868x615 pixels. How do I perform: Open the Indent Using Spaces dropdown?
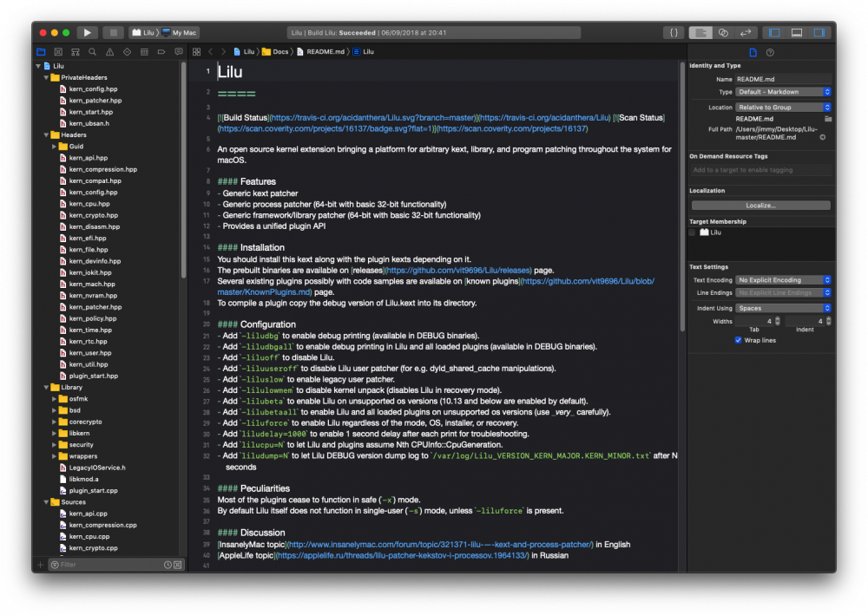tap(783, 308)
